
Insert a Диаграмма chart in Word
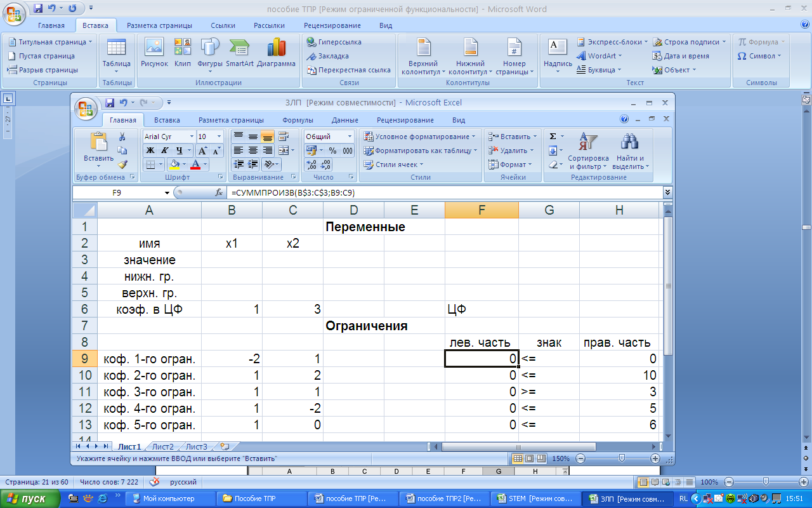coord(276,53)
